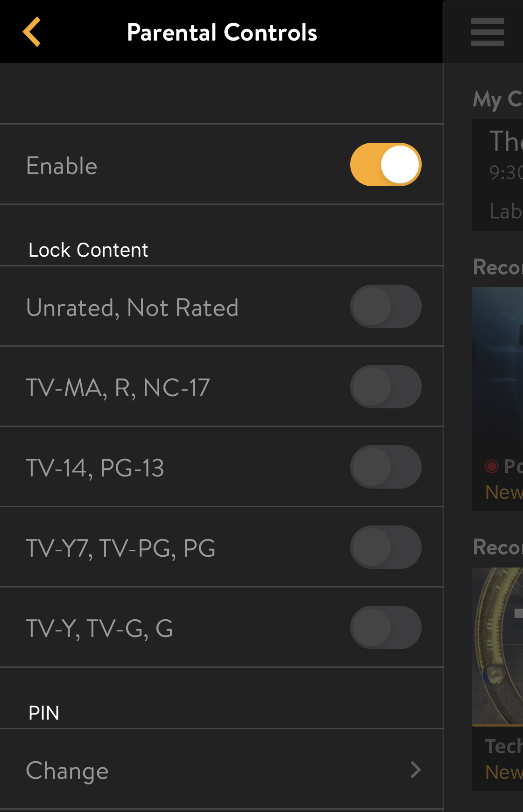Click the Lock Content section header
523x812 pixels.
coord(88,250)
